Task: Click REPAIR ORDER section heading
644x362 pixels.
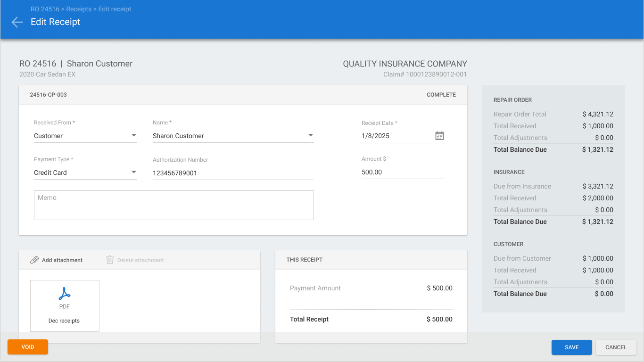Action: point(512,100)
